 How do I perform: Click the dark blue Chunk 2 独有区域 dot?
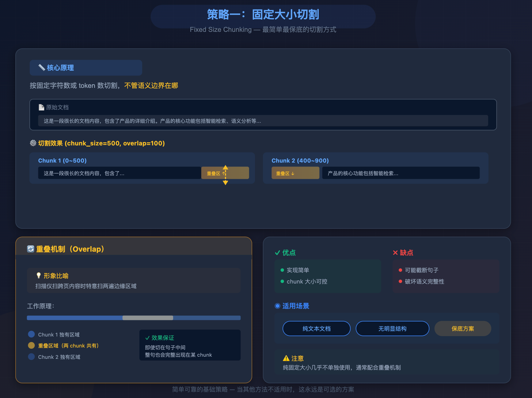[31, 357]
